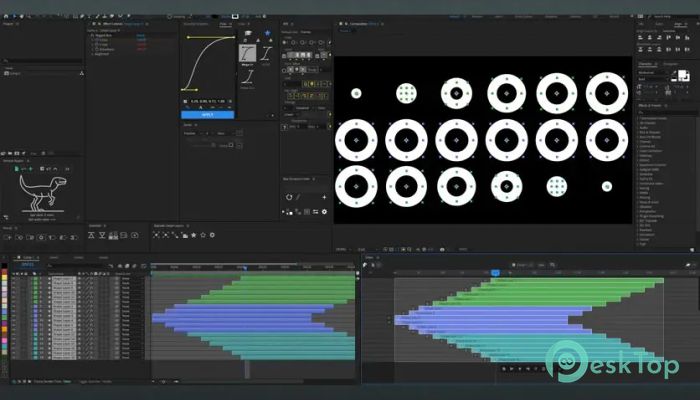The image size is (700, 400).
Task: Click the first icon in the lower-left tool row
Action: [8, 237]
